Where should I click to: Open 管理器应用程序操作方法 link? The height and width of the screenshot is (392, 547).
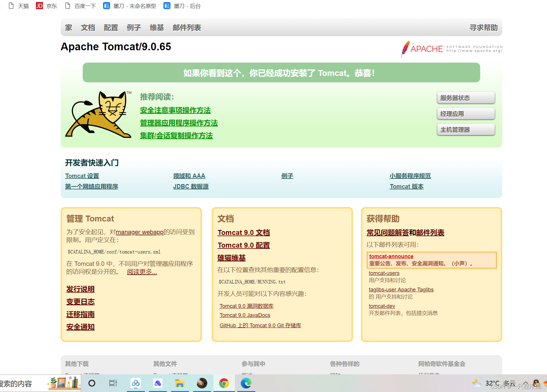pyautogui.click(x=179, y=123)
